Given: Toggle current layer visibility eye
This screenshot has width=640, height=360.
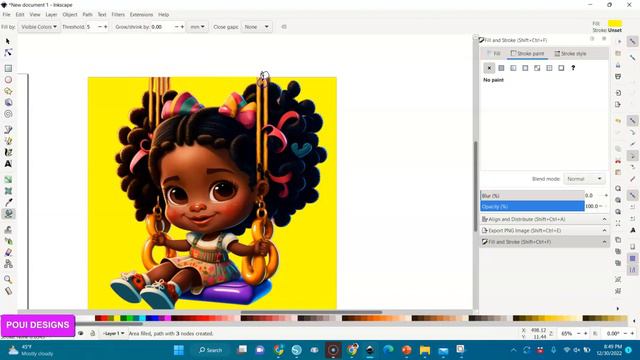Looking at the screenshot, I should click(x=81, y=333).
